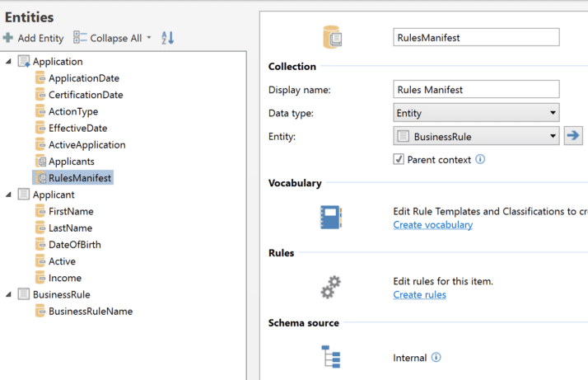Collapse the Application entity node
This screenshot has height=380, width=588.
(x=8, y=62)
